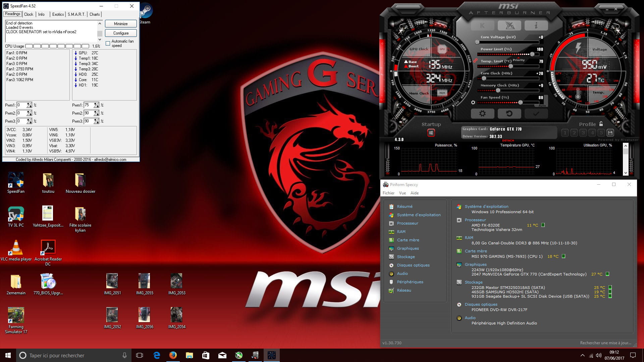Open Acrobat Reader DC desktop shortcut
Image resolution: width=644 pixels, height=362 pixels.
[48, 253]
